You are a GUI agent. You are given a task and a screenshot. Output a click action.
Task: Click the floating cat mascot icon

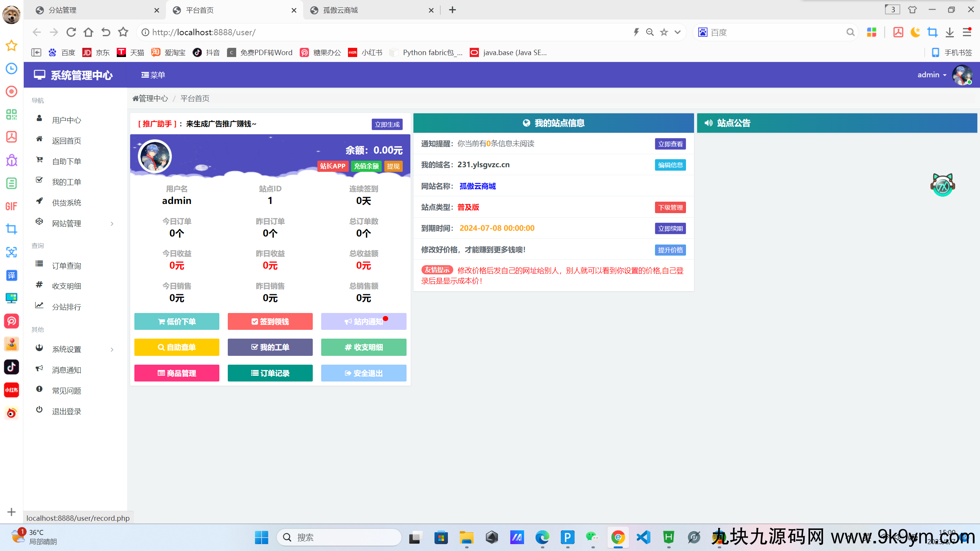[x=942, y=185]
